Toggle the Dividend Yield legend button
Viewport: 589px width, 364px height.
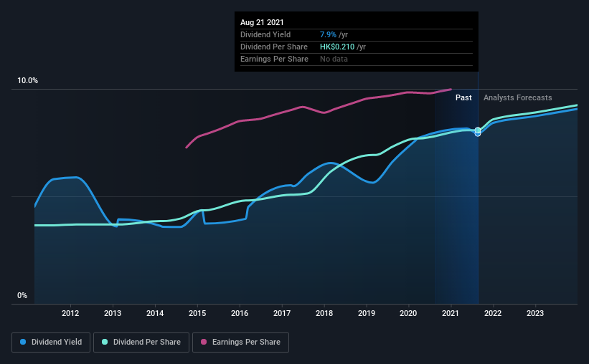(x=51, y=343)
